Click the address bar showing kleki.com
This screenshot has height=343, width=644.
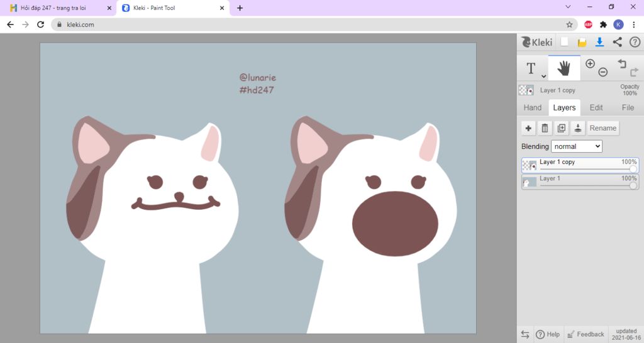tap(314, 24)
